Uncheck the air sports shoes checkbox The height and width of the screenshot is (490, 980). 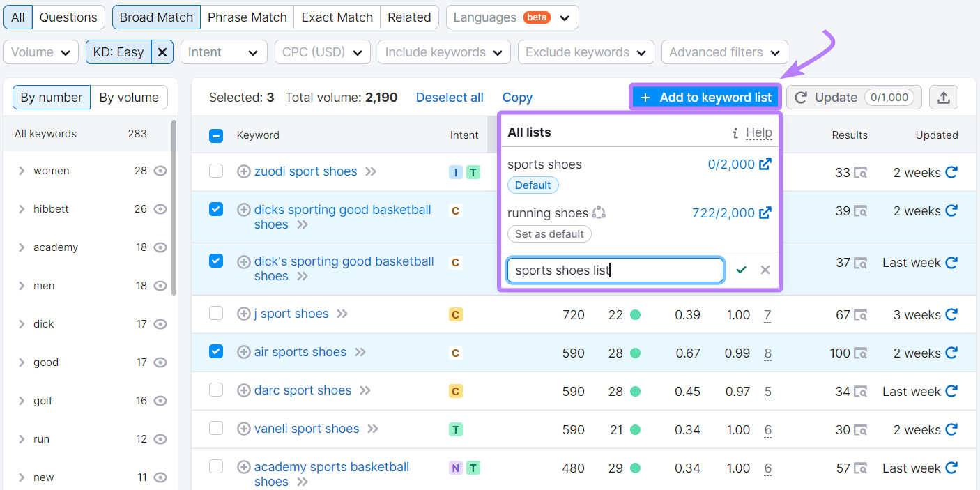pos(216,351)
